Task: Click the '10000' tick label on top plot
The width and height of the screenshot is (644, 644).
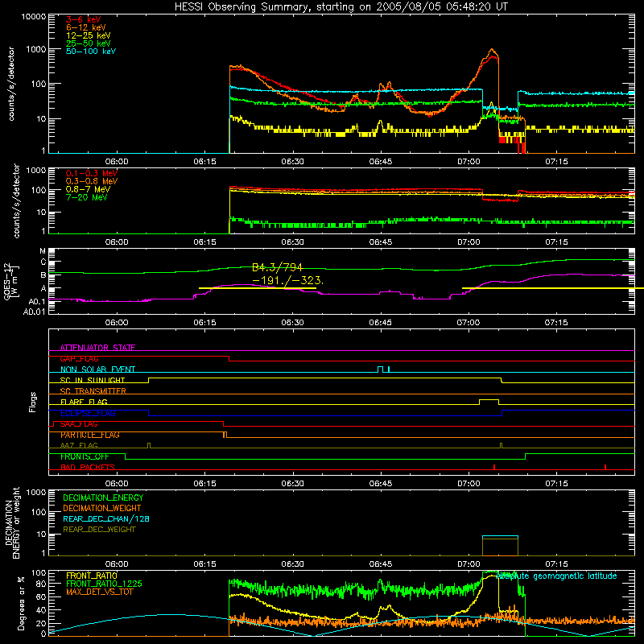Action: coord(34,17)
